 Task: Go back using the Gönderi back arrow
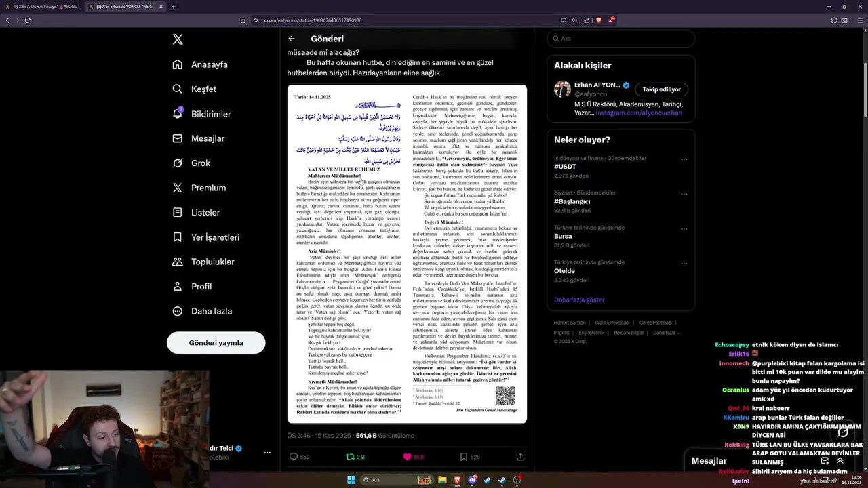[292, 39]
